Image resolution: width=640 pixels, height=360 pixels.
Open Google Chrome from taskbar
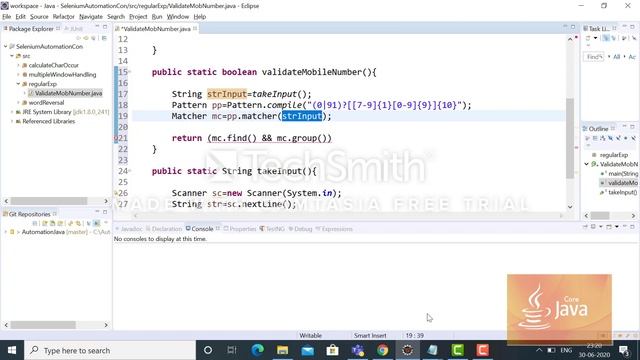[382, 350]
